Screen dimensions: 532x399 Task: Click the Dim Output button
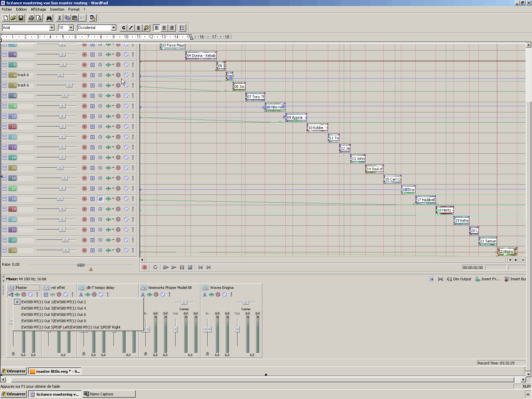click(459, 279)
